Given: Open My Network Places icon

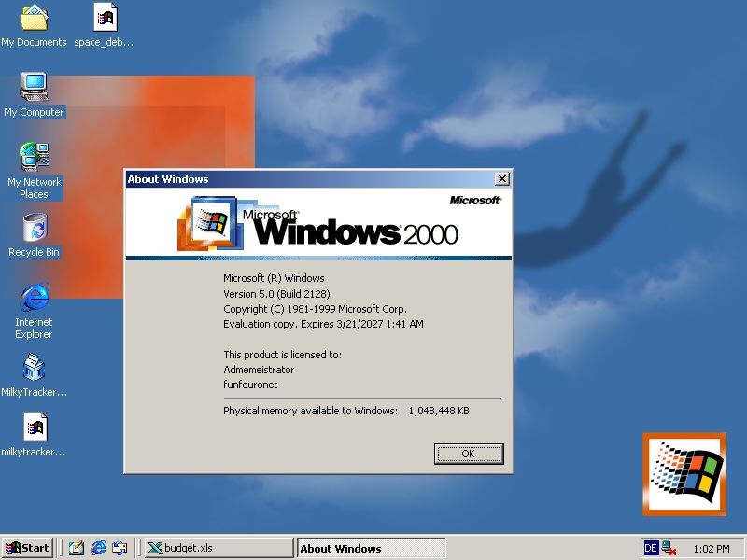Looking at the screenshot, I should (34, 158).
